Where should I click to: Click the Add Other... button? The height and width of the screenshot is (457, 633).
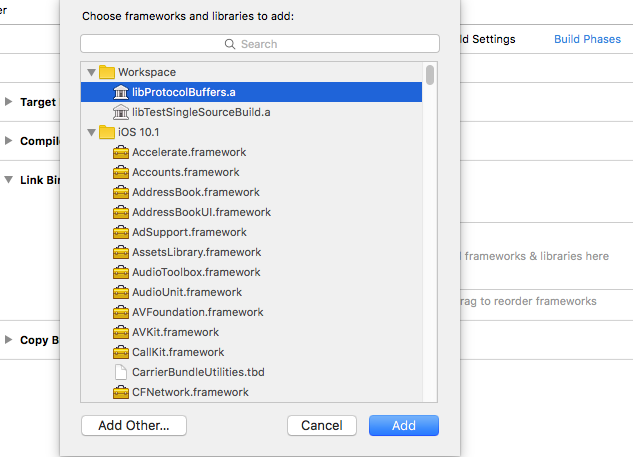click(134, 425)
